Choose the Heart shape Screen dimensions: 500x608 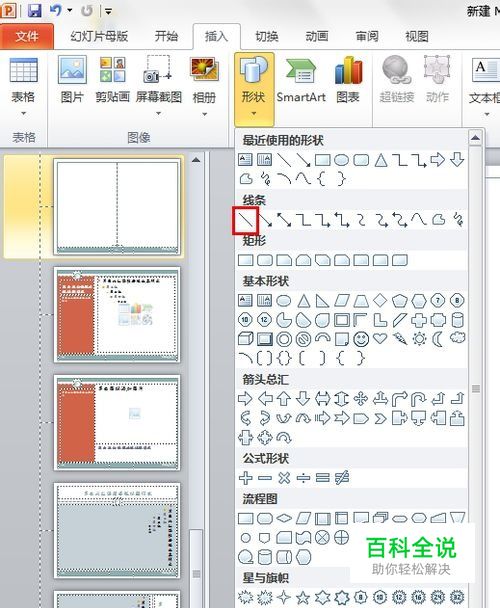(x=380, y=339)
